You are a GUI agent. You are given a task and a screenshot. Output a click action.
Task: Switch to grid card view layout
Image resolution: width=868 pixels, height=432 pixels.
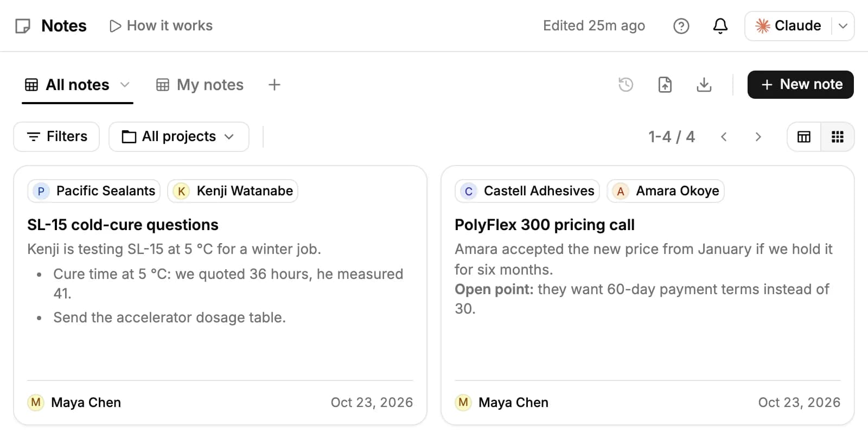[x=838, y=137]
